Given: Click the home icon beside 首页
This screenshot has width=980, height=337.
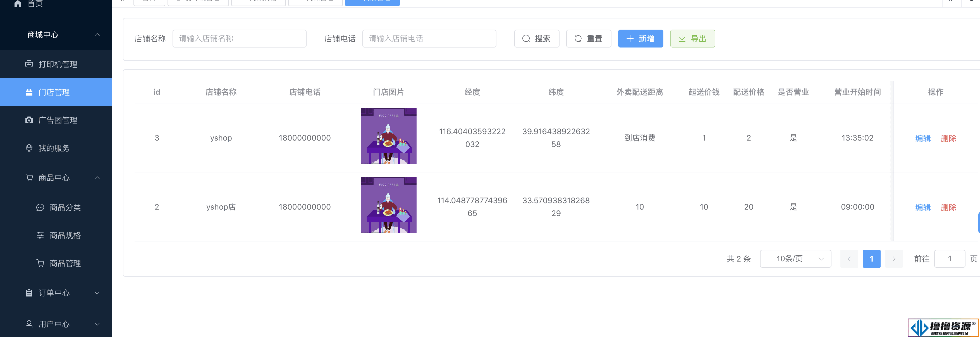Looking at the screenshot, I should click(x=18, y=3).
